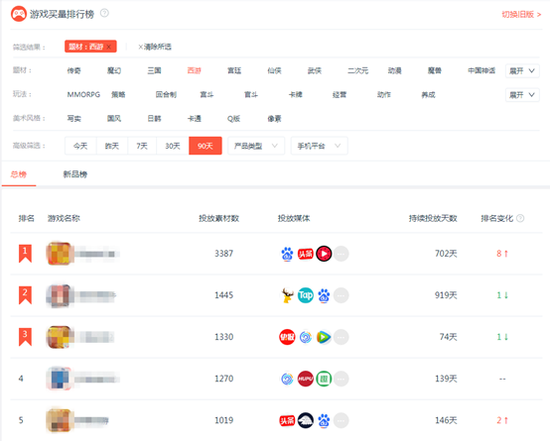Screen dimensions: 550x441
Task: Click the Baidu paw icon in rank 1 row
Action: pos(287,254)
